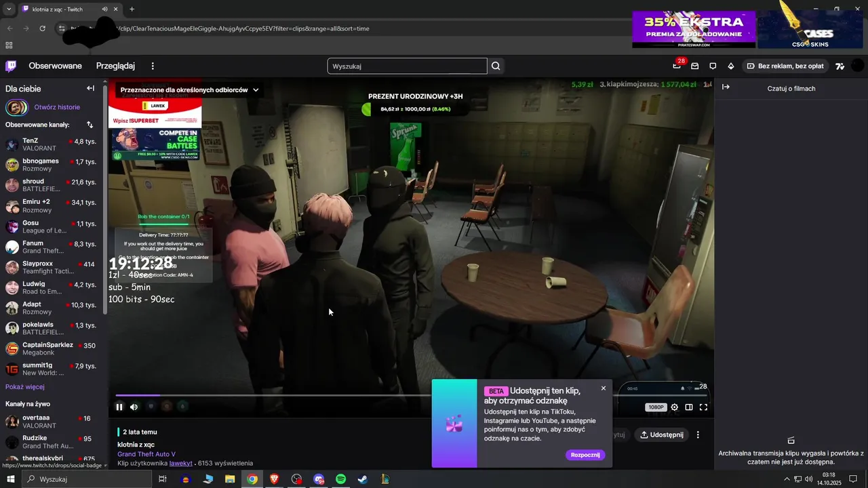Open Windows Task View
This screenshot has height=488, width=868.
coord(163,479)
